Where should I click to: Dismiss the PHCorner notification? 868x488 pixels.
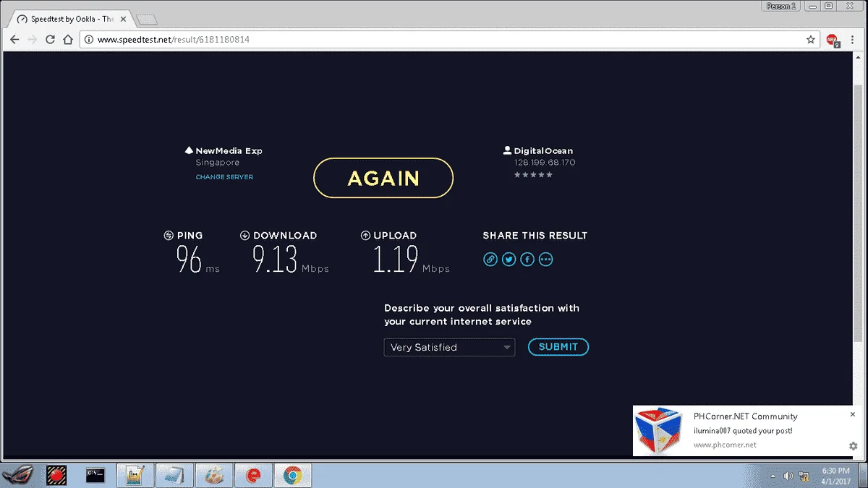click(853, 414)
